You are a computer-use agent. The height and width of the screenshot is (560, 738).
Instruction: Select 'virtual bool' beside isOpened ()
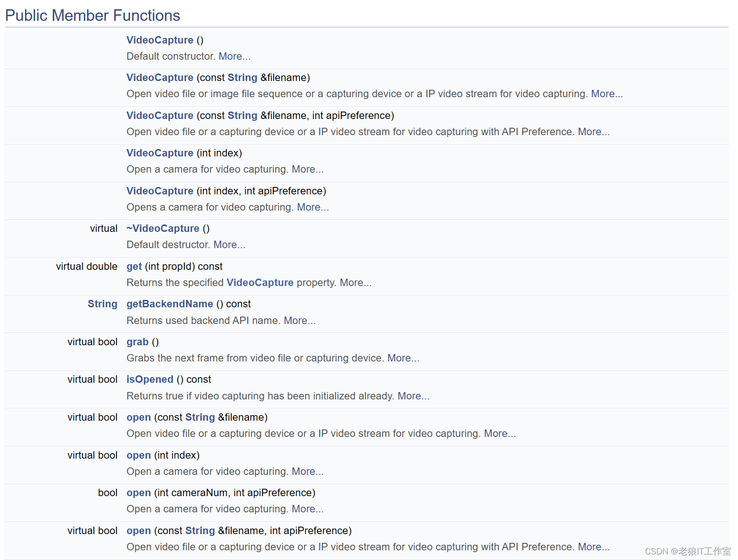[x=93, y=380]
